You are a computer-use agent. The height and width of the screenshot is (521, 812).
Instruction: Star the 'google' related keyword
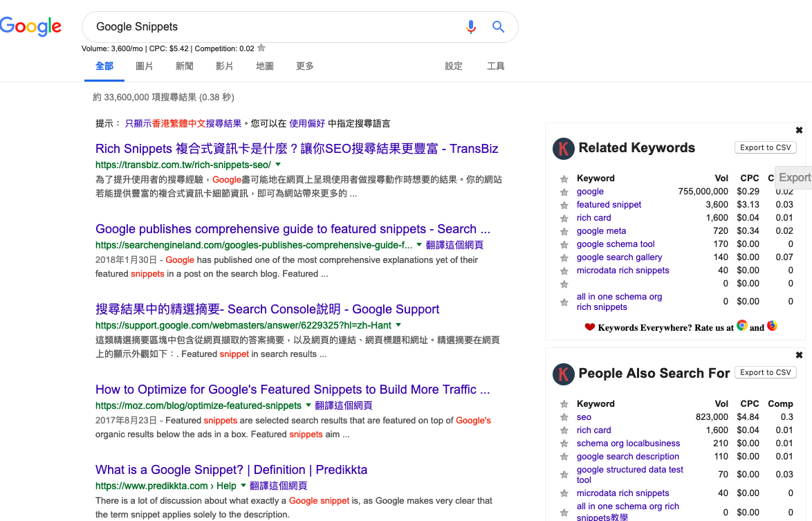(x=564, y=192)
